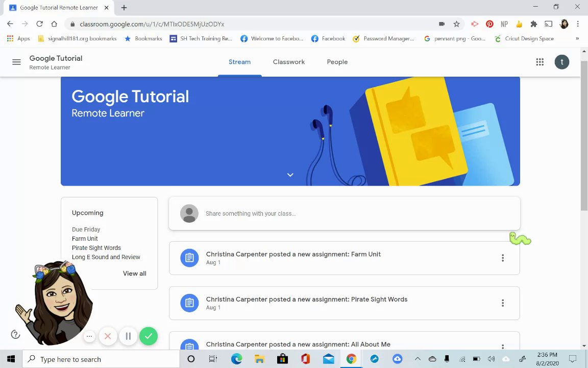Switch to the People tab
588x368 pixels.
click(x=337, y=62)
